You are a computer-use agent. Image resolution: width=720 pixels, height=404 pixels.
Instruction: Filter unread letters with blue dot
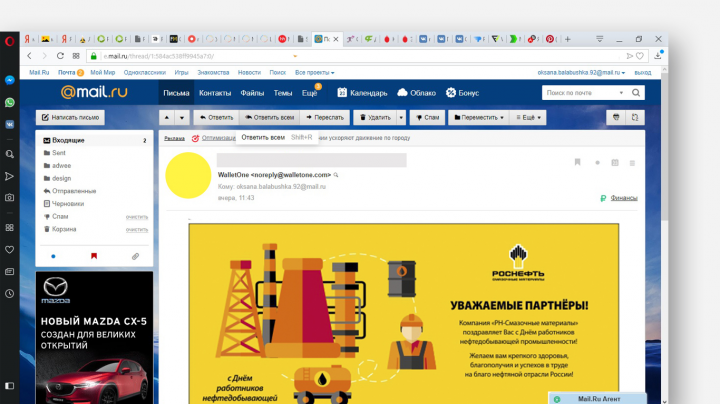pos(53,256)
